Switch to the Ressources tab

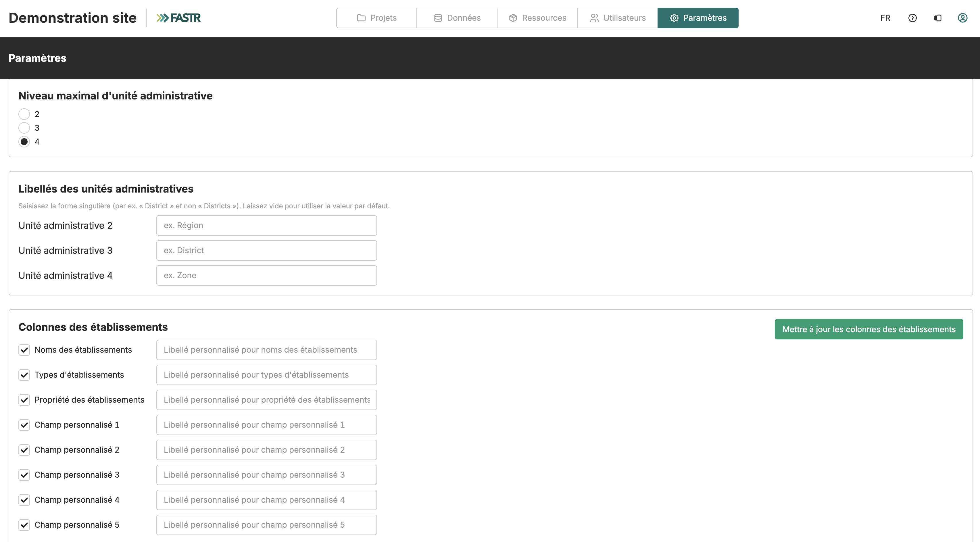(537, 18)
